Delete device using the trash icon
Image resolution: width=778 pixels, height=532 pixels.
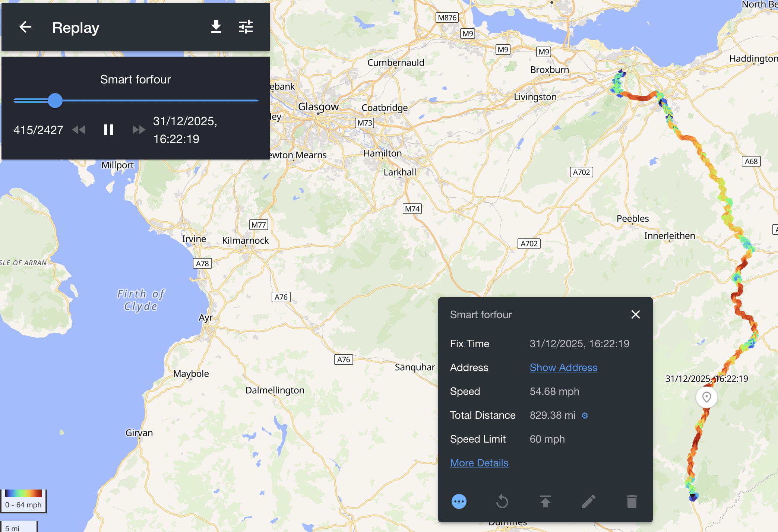pyautogui.click(x=632, y=501)
